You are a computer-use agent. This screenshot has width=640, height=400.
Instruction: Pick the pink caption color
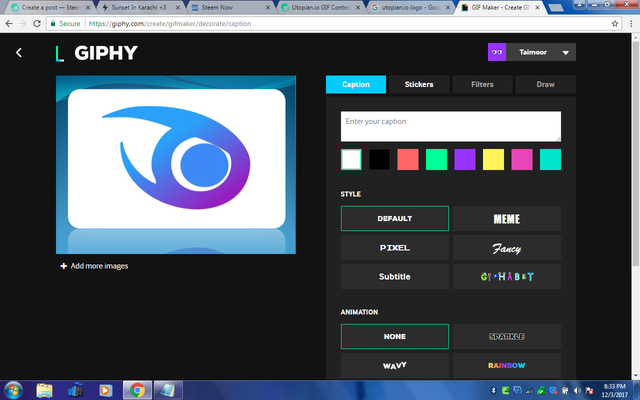522,160
